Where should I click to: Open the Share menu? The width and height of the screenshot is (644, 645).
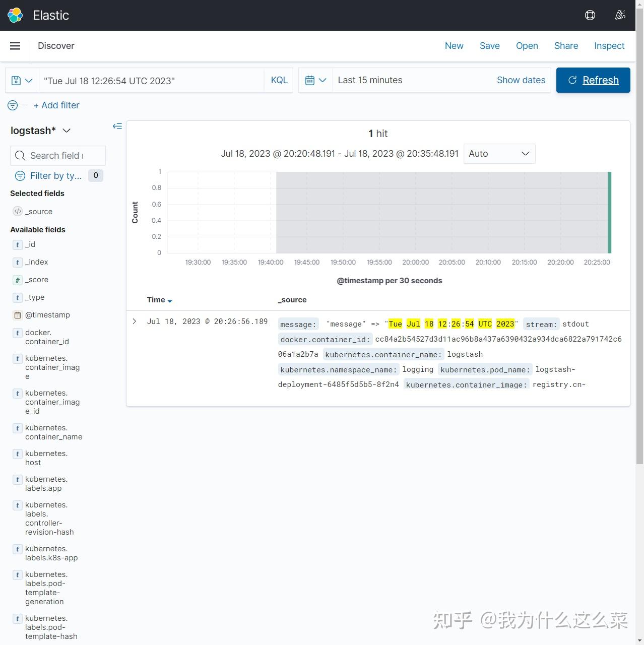pyautogui.click(x=566, y=46)
